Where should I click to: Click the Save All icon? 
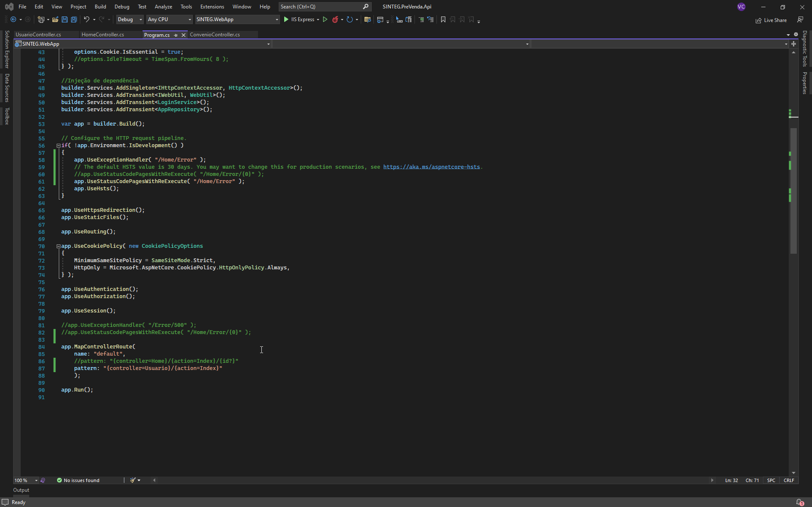tap(74, 19)
